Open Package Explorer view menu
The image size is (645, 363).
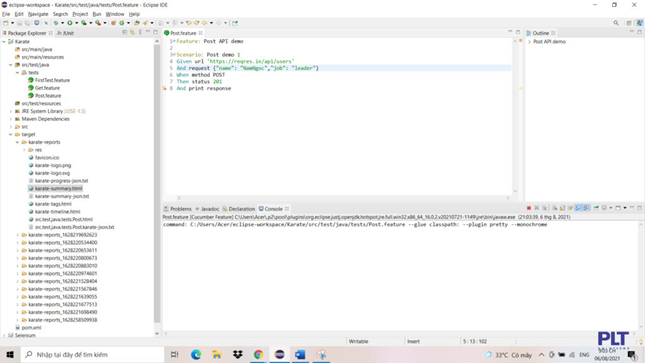pyautogui.click(x=140, y=33)
